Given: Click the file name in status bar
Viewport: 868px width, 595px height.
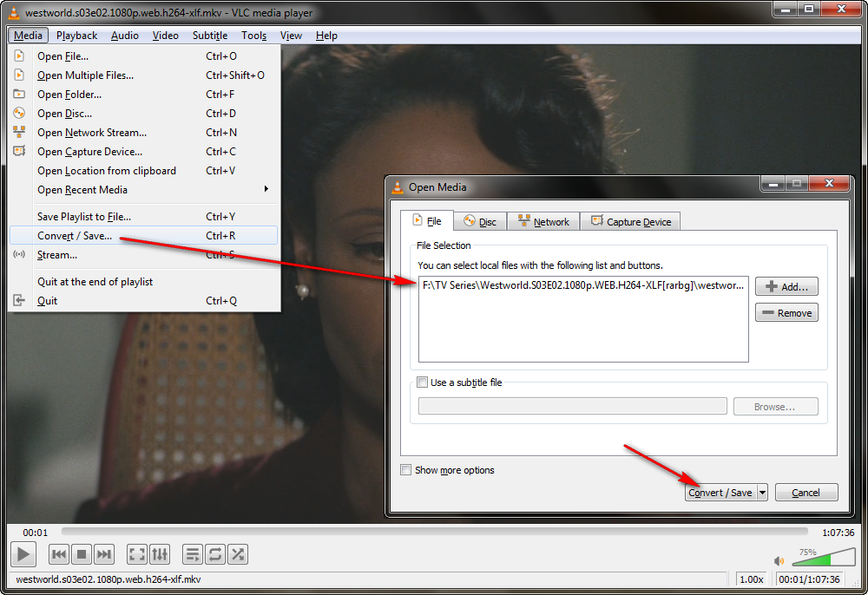Looking at the screenshot, I should [x=108, y=579].
